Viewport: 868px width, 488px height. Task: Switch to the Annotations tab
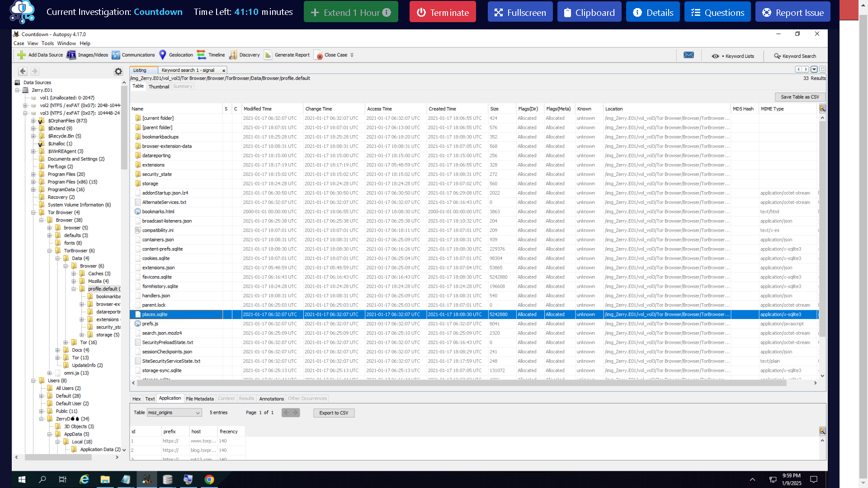click(x=271, y=399)
